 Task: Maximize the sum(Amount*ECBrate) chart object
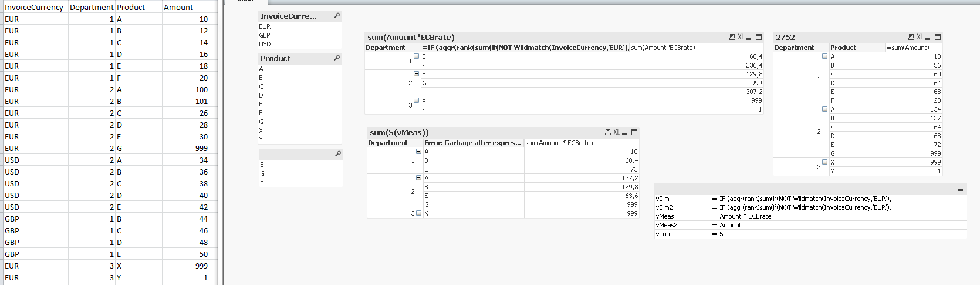tap(758, 37)
